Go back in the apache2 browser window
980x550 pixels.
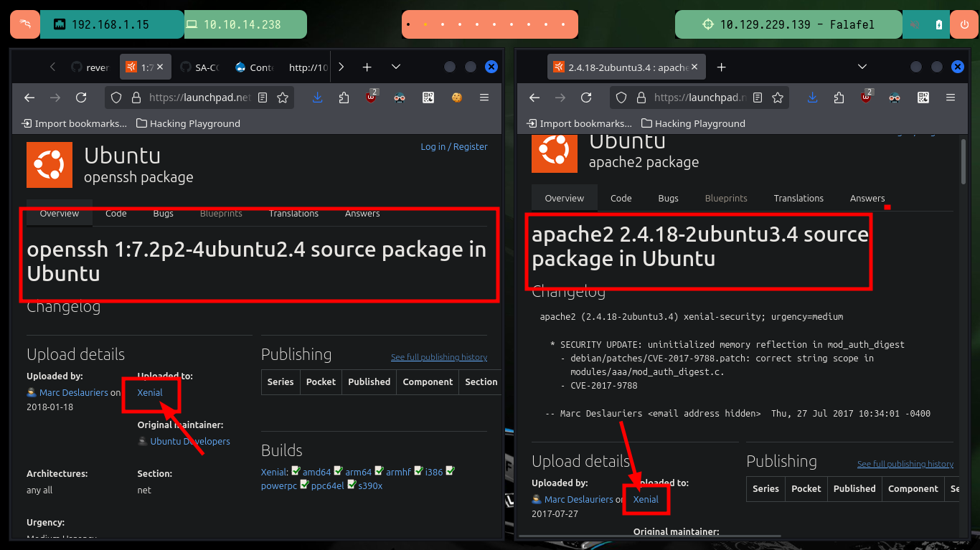pos(534,98)
